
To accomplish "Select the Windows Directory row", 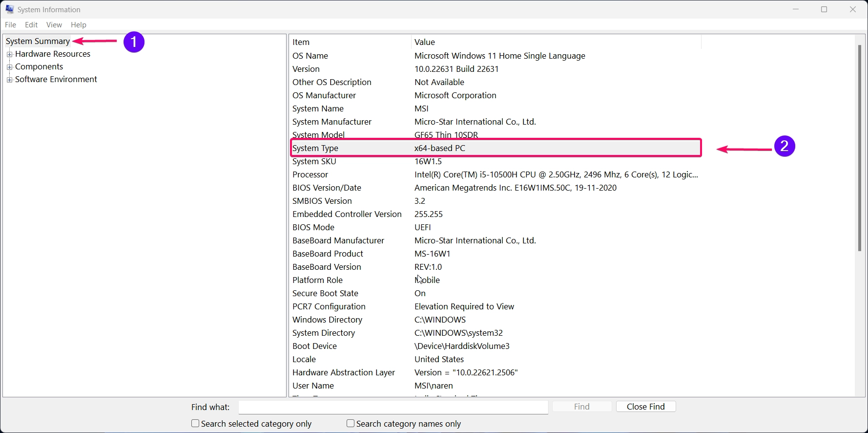I will pos(496,320).
